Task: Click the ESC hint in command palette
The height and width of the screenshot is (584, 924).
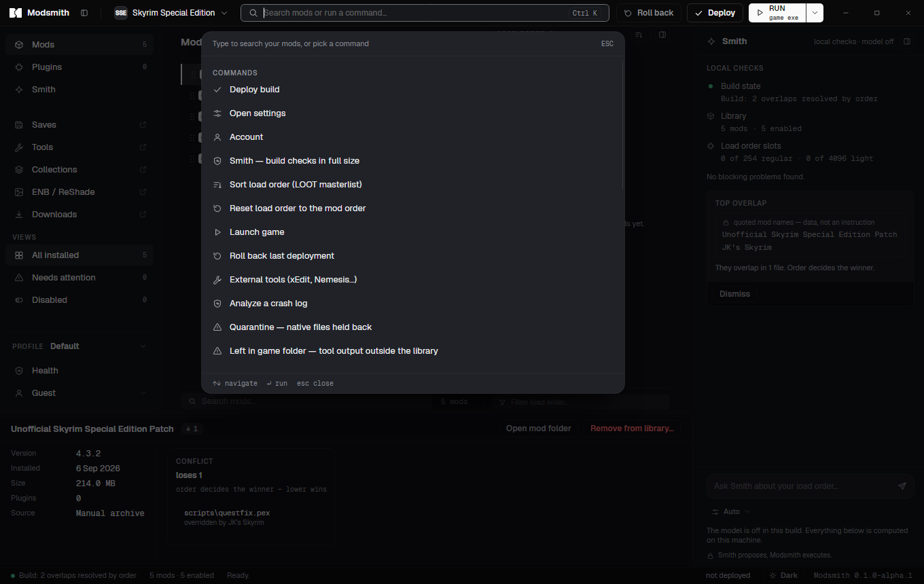Action: point(607,43)
